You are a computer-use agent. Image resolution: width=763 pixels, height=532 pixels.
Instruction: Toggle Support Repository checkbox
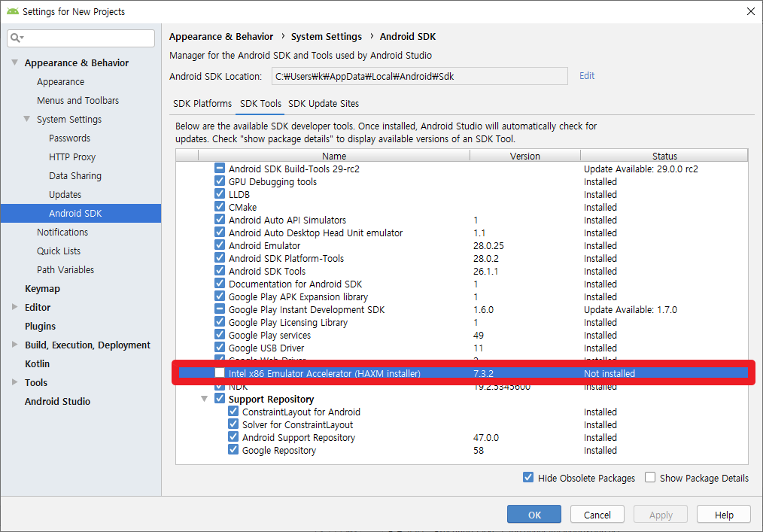(x=220, y=399)
